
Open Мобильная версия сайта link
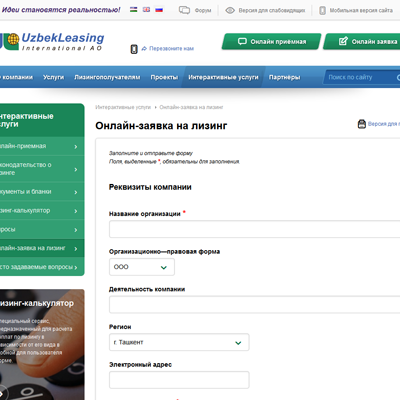pos(361,10)
